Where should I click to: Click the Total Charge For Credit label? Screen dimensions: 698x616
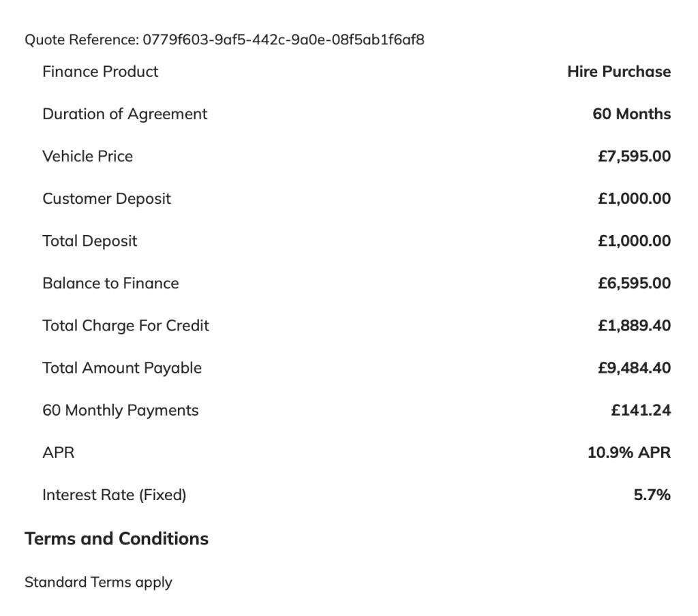point(125,325)
